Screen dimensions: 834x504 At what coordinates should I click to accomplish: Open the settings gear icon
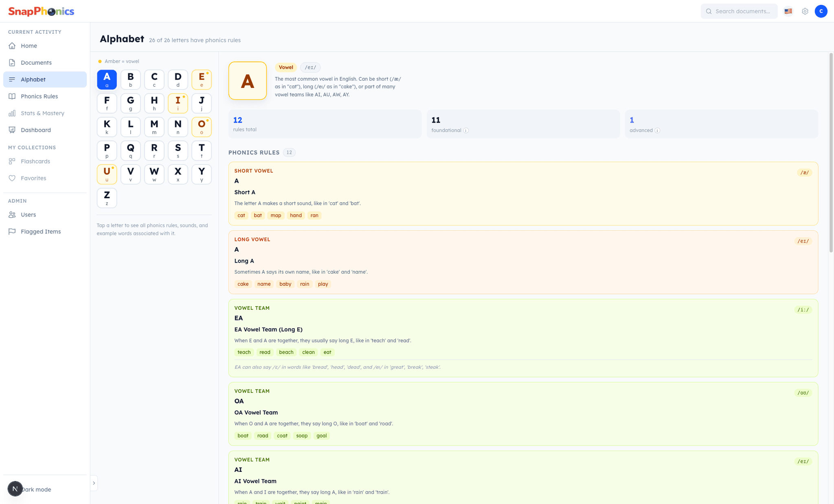click(805, 11)
